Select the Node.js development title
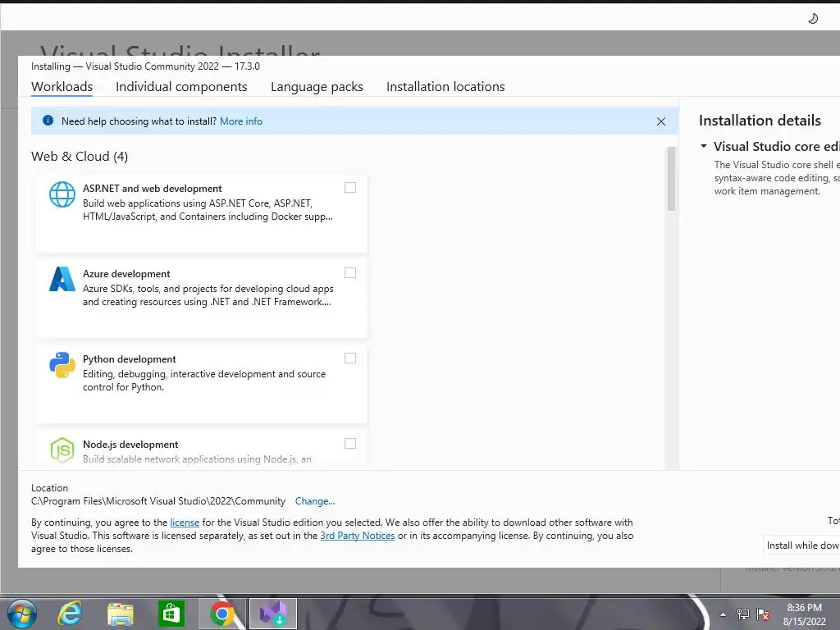 point(130,444)
